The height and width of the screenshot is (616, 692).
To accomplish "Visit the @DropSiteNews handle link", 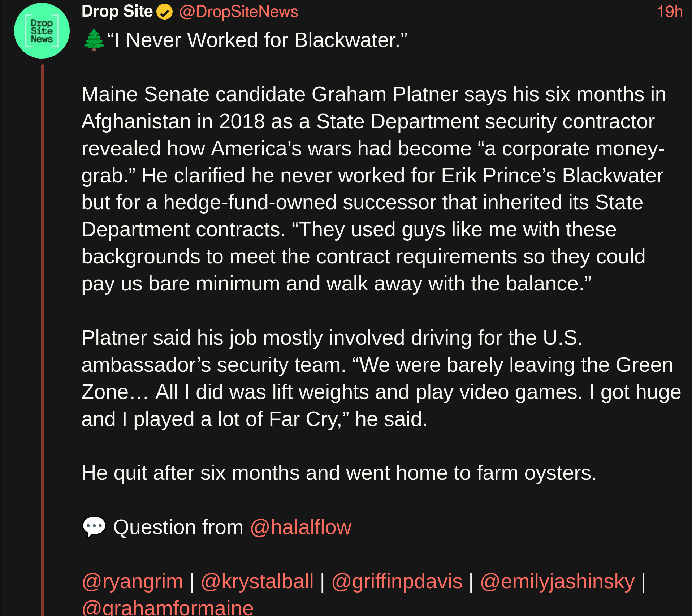I will click(x=238, y=12).
